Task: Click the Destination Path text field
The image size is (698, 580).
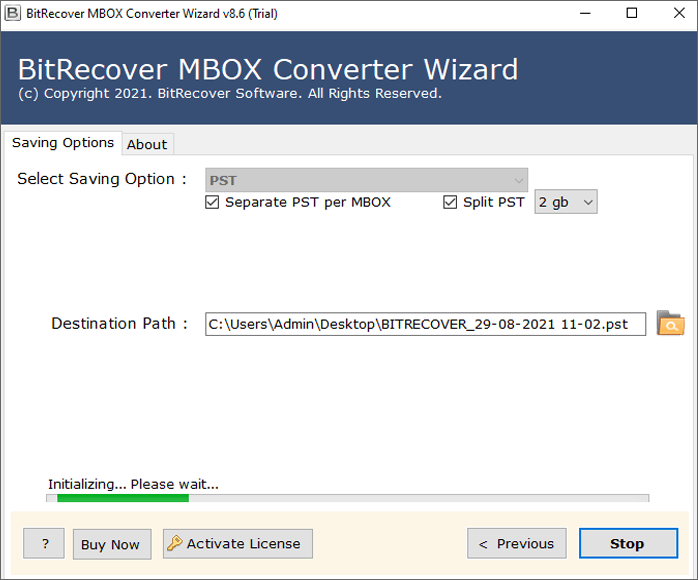Action: (425, 324)
